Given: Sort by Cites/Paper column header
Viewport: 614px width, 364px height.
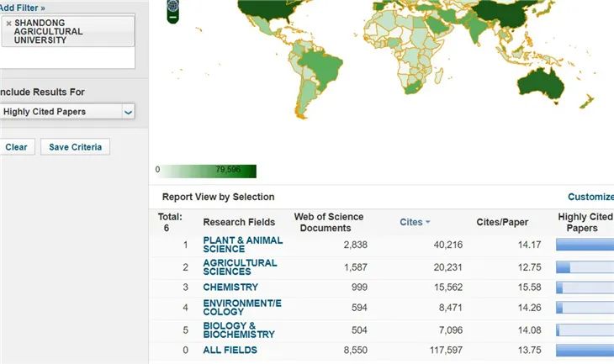Looking at the screenshot, I should [x=503, y=222].
